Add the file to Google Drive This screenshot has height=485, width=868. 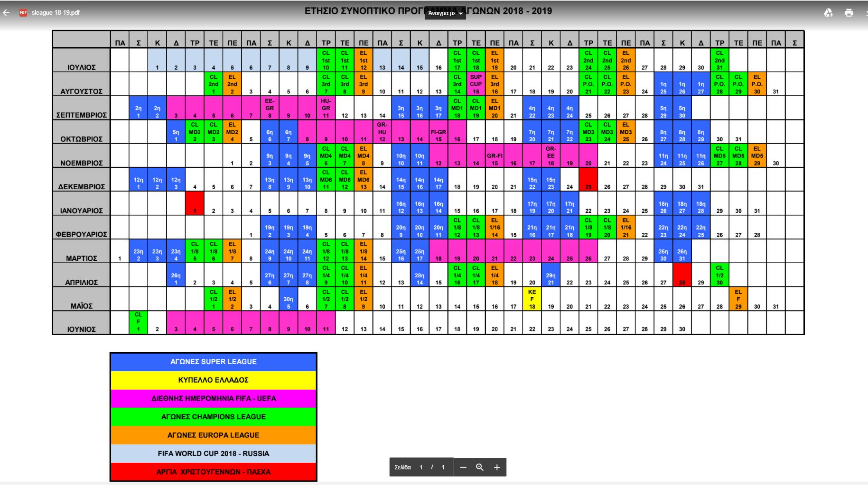pyautogui.click(x=828, y=13)
